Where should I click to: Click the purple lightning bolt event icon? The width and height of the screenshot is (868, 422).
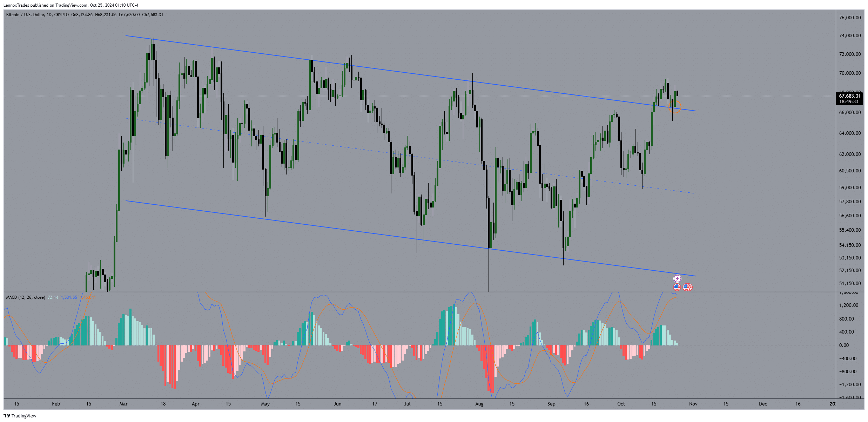point(677,279)
